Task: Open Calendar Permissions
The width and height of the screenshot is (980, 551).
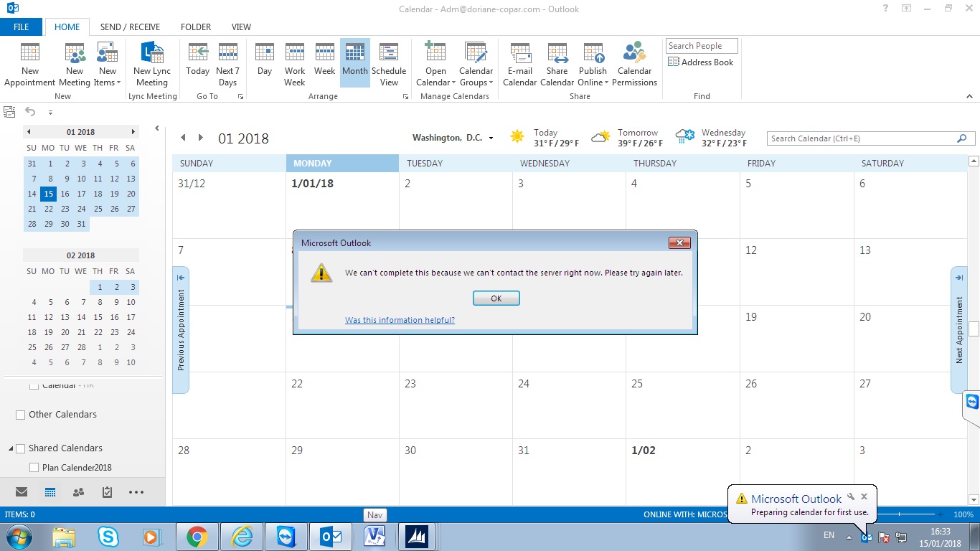Action: point(634,64)
